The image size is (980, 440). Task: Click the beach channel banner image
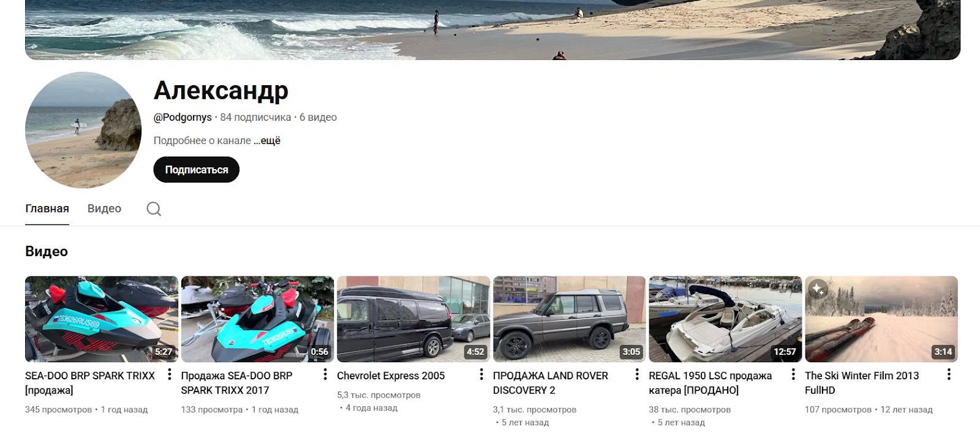492,29
